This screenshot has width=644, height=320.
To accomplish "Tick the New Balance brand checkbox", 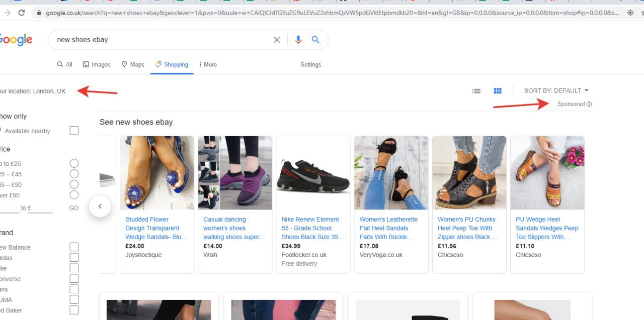I will [x=74, y=247].
